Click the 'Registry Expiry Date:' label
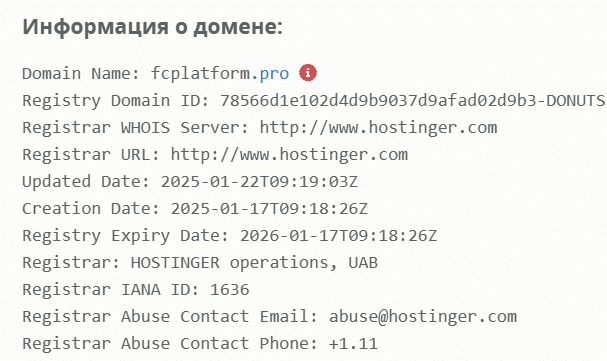 pyautogui.click(x=126, y=236)
